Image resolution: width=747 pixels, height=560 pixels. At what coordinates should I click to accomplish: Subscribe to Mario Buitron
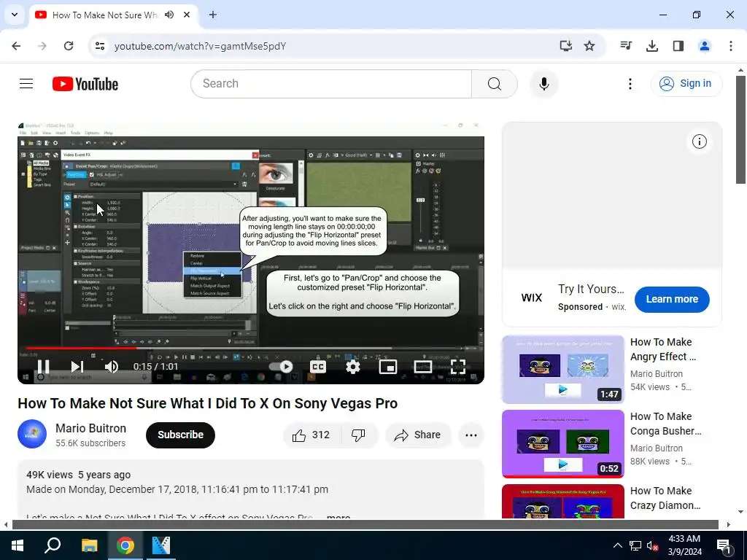pos(181,435)
